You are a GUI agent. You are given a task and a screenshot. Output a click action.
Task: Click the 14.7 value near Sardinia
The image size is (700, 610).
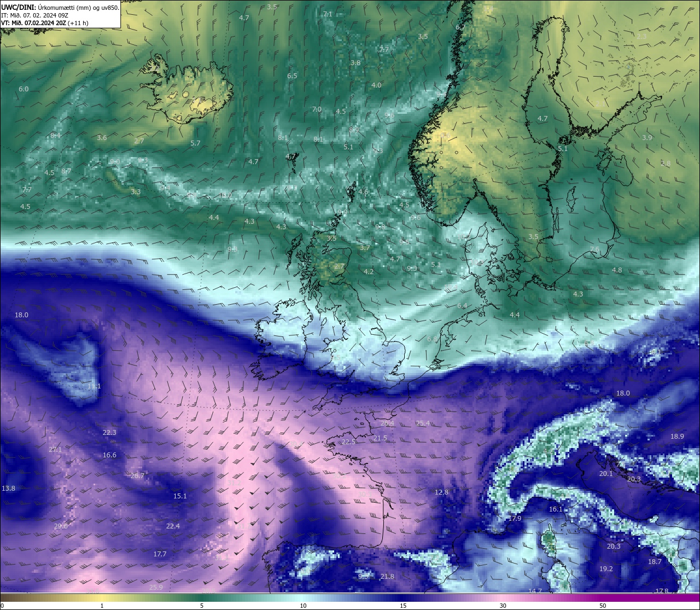coord(535,591)
